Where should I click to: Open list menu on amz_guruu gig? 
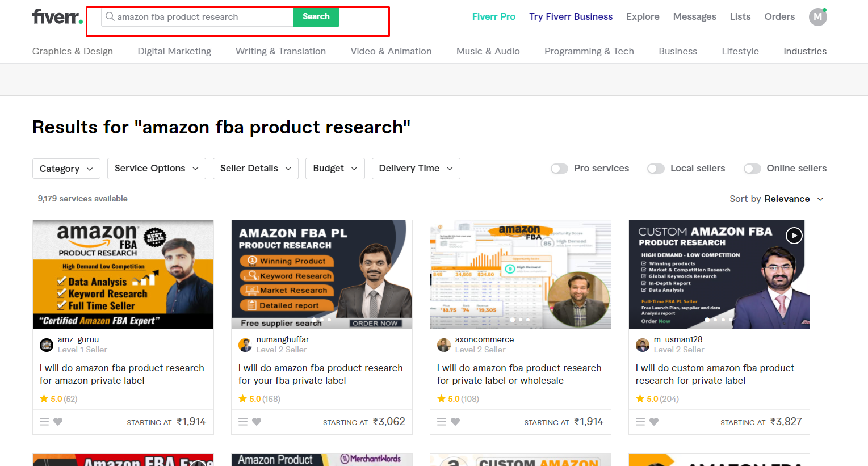pyautogui.click(x=44, y=422)
